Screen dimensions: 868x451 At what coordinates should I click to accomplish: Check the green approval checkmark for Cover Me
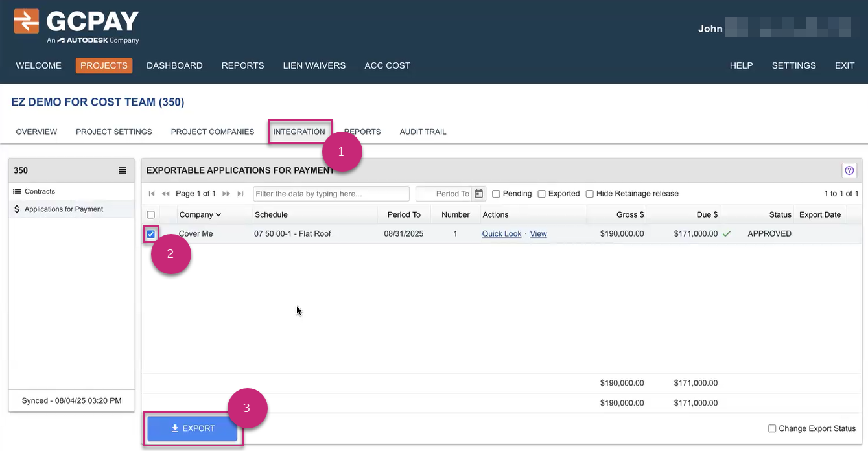click(x=727, y=234)
